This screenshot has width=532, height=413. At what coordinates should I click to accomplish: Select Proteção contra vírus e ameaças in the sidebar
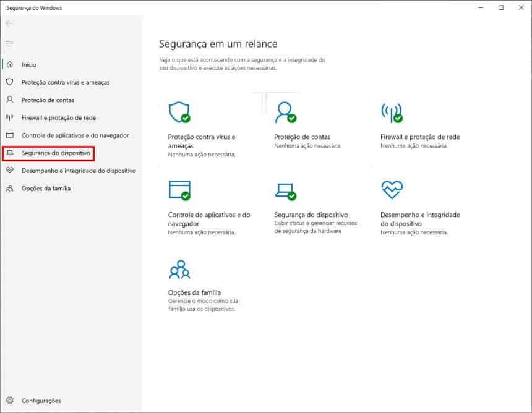point(66,82)
